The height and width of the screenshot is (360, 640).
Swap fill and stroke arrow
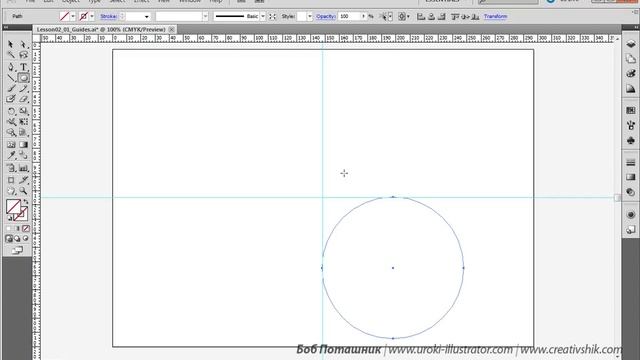26,202
